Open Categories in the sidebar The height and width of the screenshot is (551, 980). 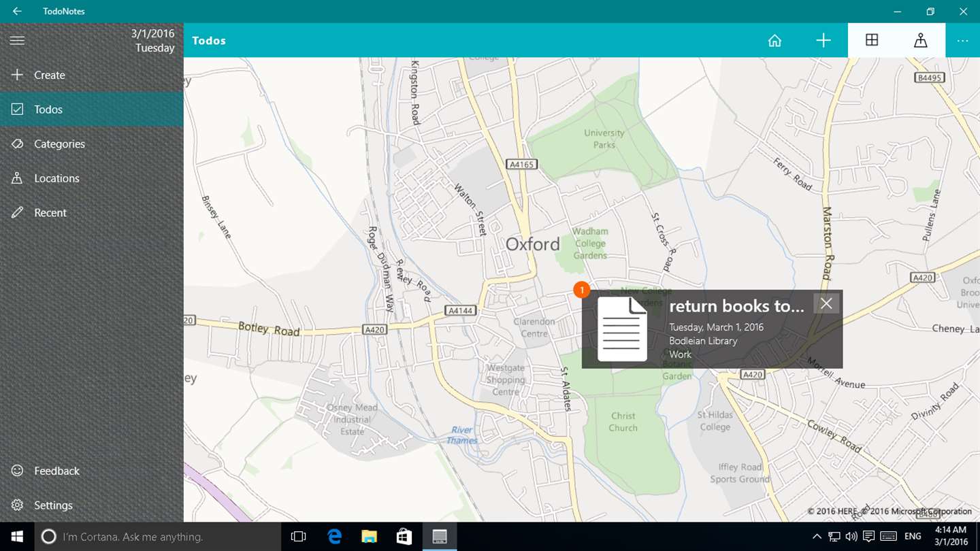(92, 144)
